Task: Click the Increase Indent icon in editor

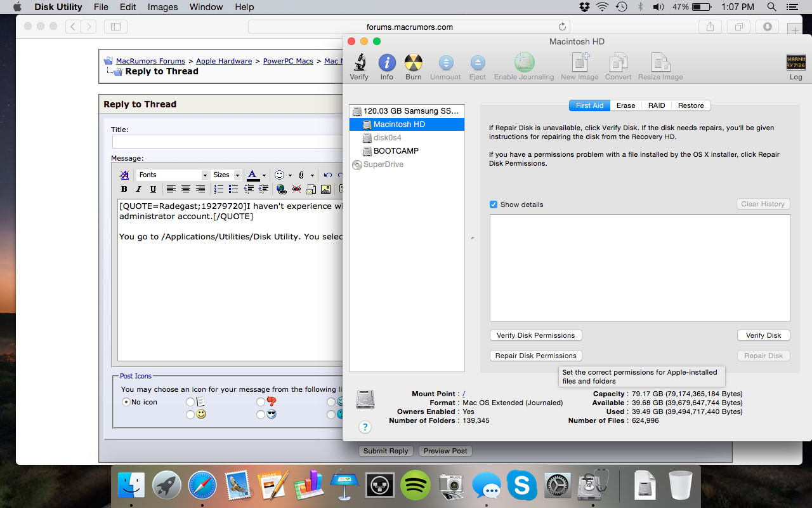Action: point(263,189)
